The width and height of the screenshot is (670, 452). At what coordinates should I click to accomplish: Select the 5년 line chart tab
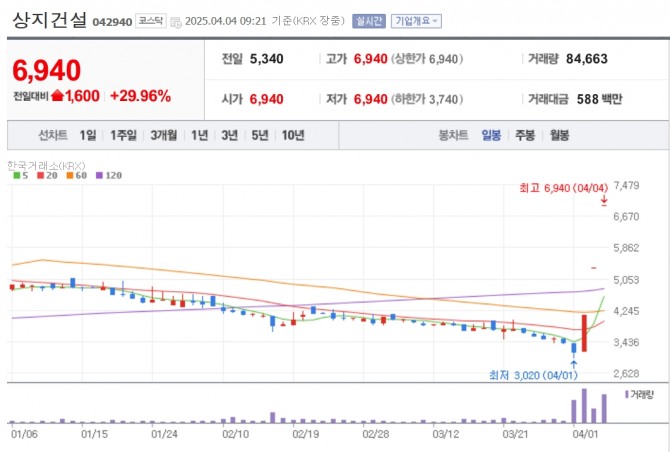coord(260,135)
